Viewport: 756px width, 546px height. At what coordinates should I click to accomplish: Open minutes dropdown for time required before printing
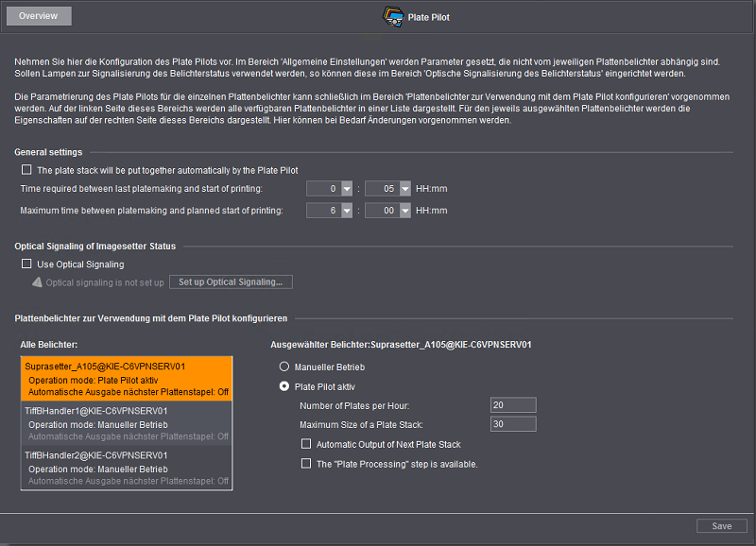point(405,189)
